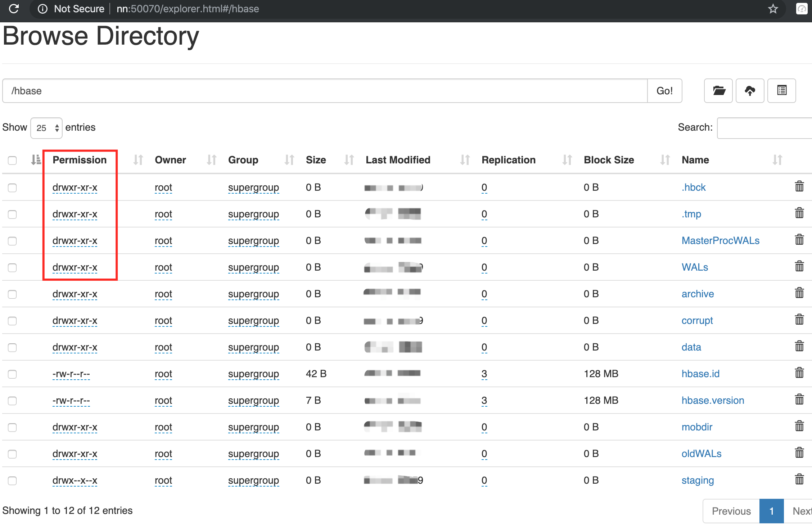Image resolution: width=812 pixels, height=524 pixels.
Task: Open the MasterProcWALs directory link
Action: tap(721, 240)
